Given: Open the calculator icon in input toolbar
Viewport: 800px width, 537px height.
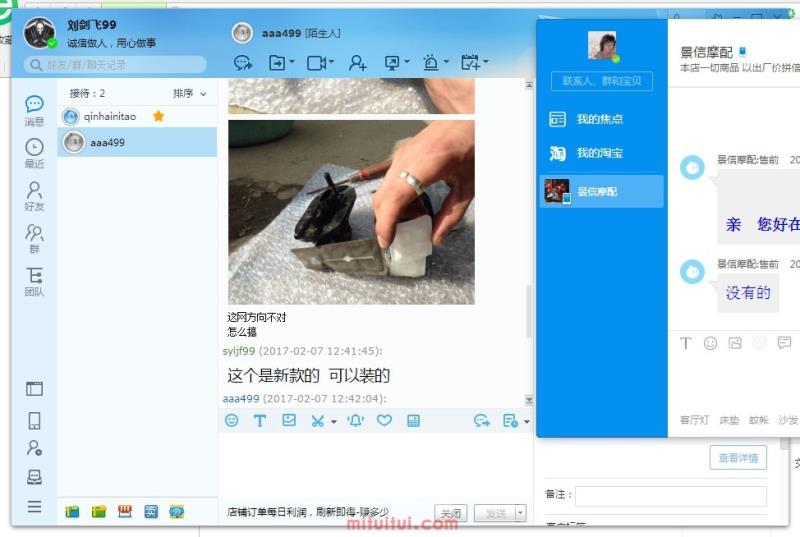Looking at the screenshot, I should pyautogui.click(x=413, y=421).
